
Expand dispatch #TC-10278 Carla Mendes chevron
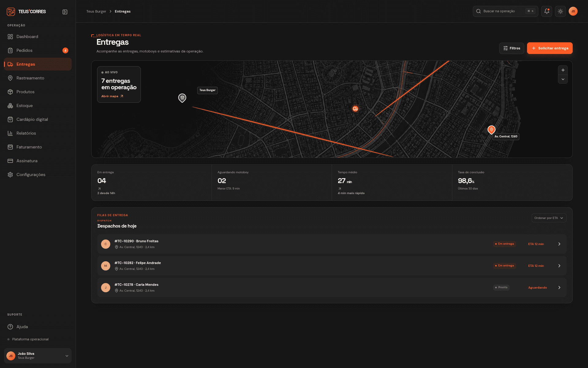click(559, 288)
